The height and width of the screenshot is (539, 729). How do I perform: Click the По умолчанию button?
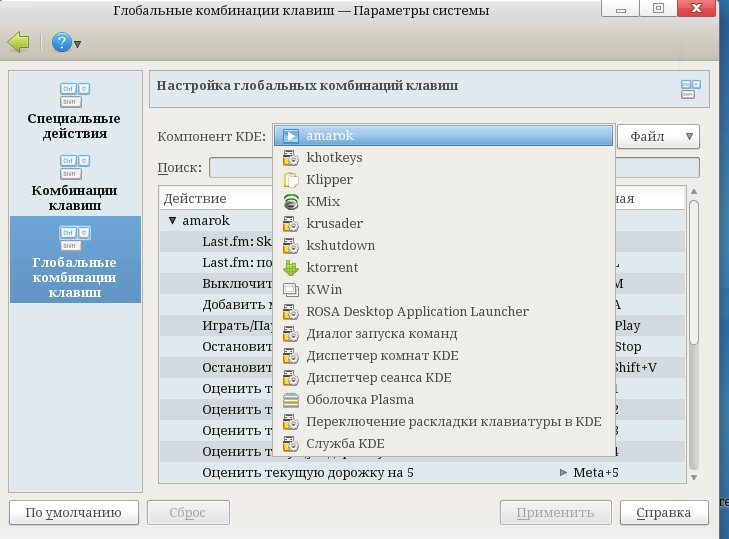point(73,512)
